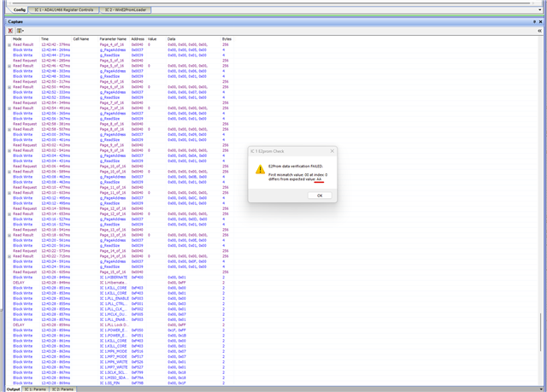
Task: Expand Read Result row for Page_11_of_16
Action: click(9, 193)
